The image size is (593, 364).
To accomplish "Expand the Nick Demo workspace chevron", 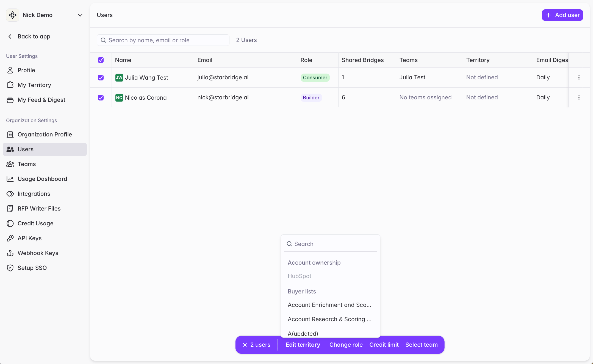I will click(x=80, y=15).
